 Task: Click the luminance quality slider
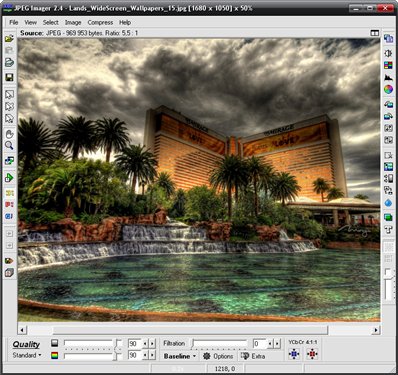(93, 343)
